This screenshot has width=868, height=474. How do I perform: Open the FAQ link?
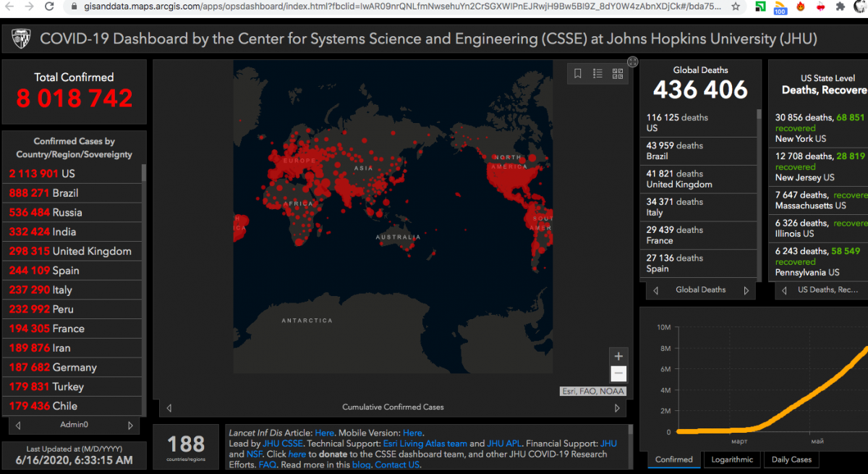pos(267,465)
